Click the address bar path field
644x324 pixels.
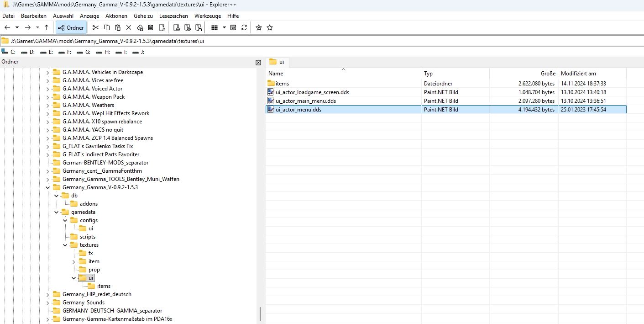pyautogui.click(x=322, y=41)
